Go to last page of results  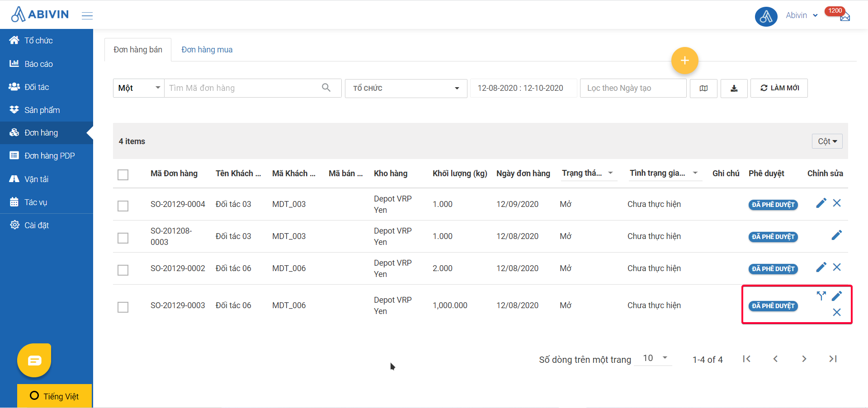point(833,359)
